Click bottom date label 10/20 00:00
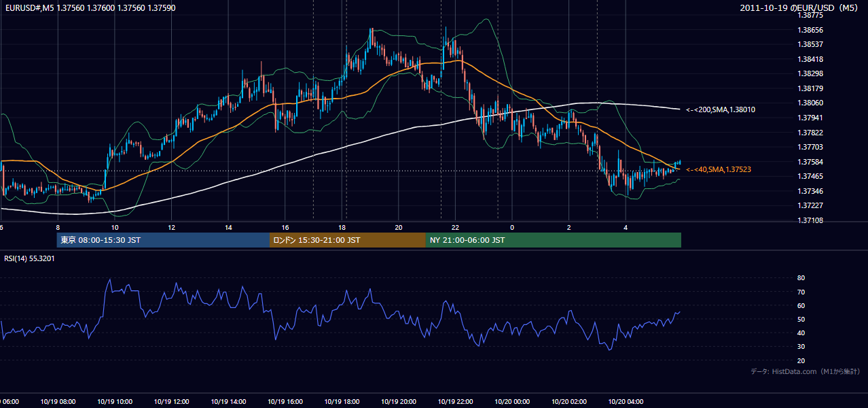868x408 pixels. click(511, 402)
